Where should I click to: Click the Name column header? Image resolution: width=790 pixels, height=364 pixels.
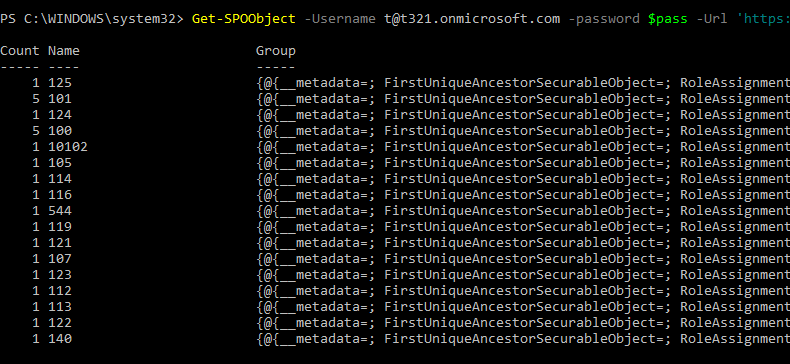(64, 51)
